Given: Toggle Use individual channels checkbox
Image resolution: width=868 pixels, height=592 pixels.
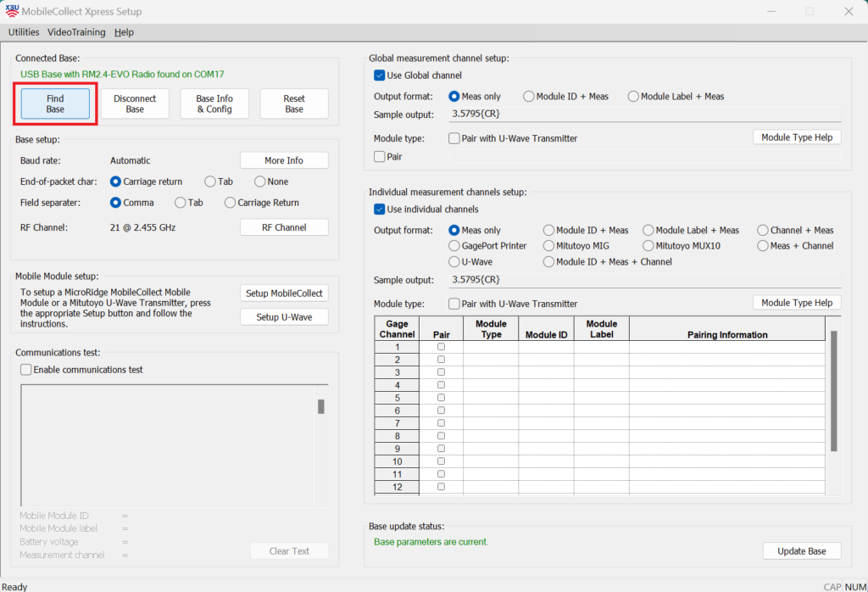Looking at the screenshot, I should 379,209.
